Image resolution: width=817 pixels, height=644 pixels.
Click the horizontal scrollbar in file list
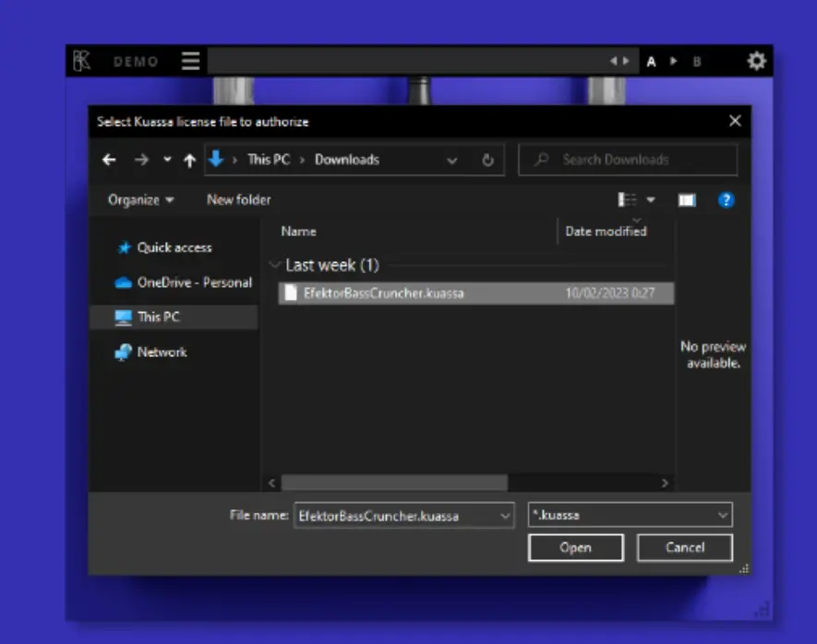[x=394, y=483]
